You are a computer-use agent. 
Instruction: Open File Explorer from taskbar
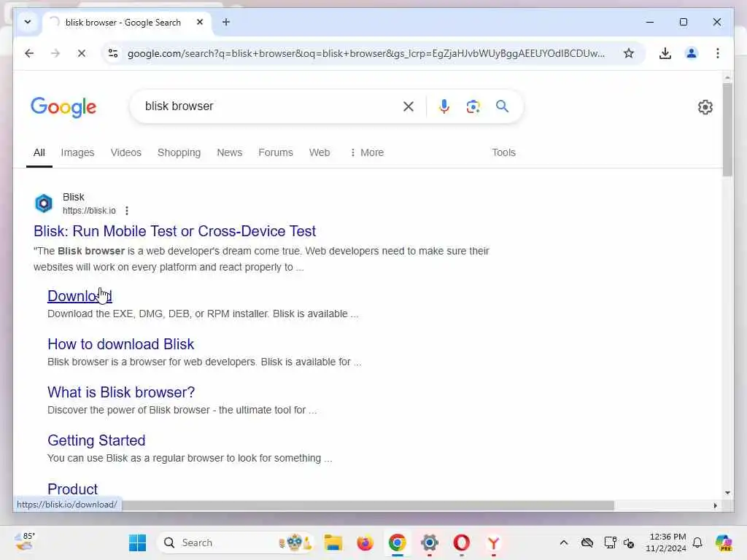tap(333, 542)
